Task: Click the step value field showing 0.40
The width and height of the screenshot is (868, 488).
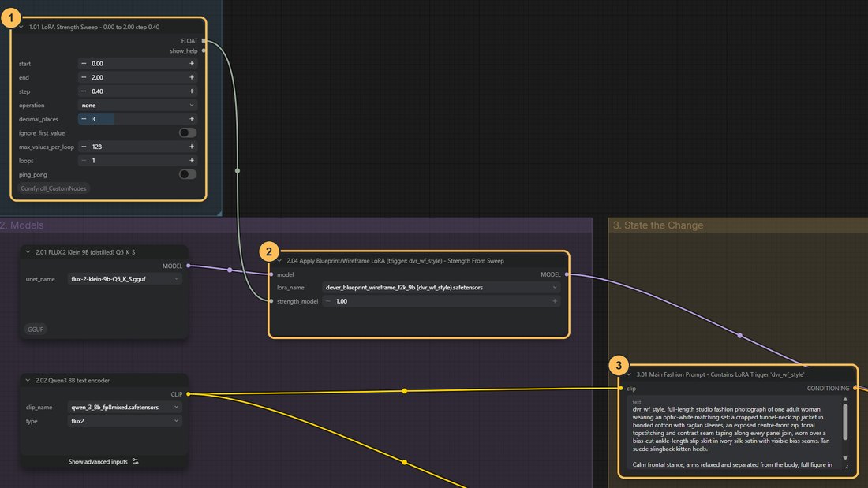Action: (137, 91)
